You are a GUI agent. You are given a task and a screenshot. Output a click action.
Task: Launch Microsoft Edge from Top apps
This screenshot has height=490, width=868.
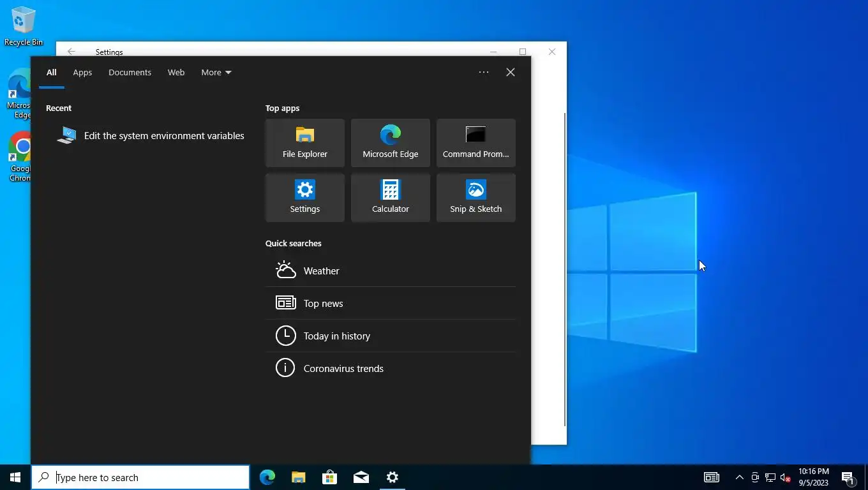click(391, 143)
